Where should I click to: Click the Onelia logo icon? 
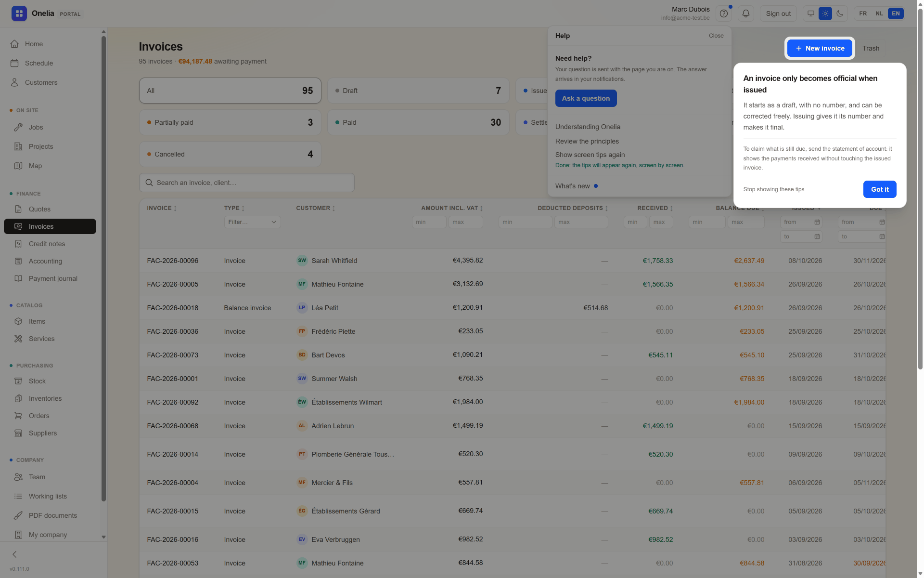(x=19, y=13)
